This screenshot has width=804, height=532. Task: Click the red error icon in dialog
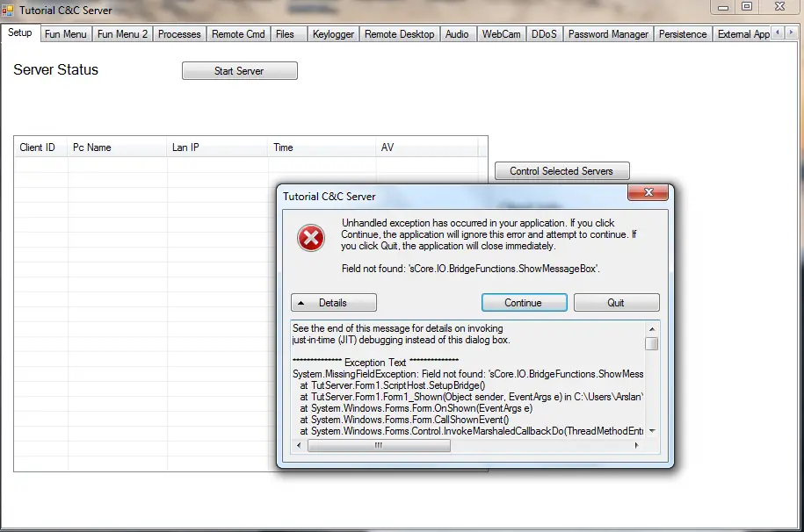pos(311,238)
